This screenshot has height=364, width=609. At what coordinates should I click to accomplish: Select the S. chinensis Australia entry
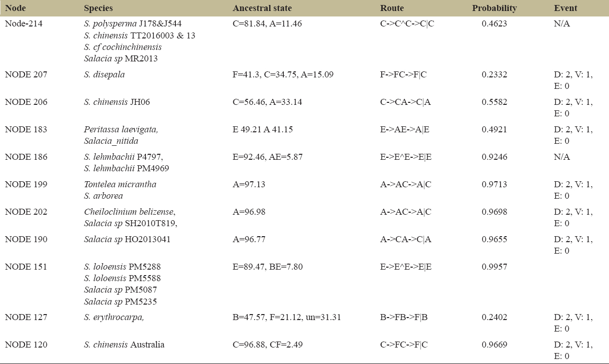pyautogui.click(x=124, y=344)
